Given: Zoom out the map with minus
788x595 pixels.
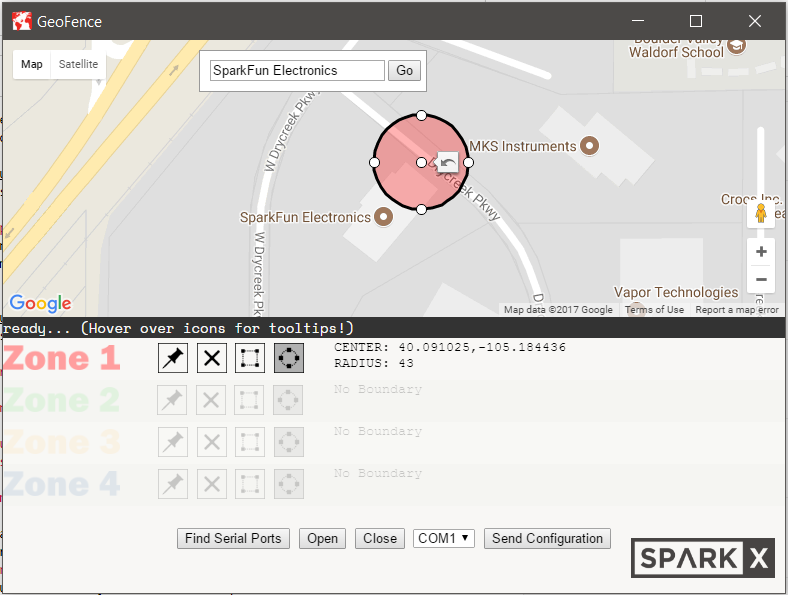Looking at the screenshot, I should tap(761, 279).
